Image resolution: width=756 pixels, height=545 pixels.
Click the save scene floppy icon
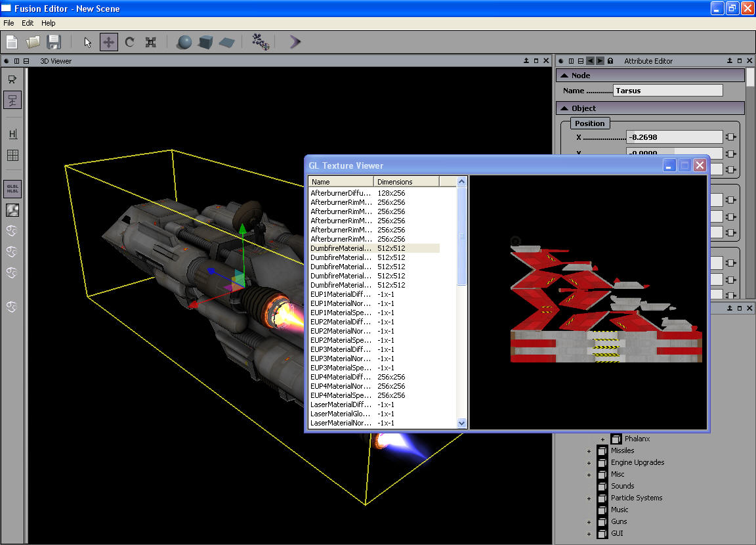54,42
